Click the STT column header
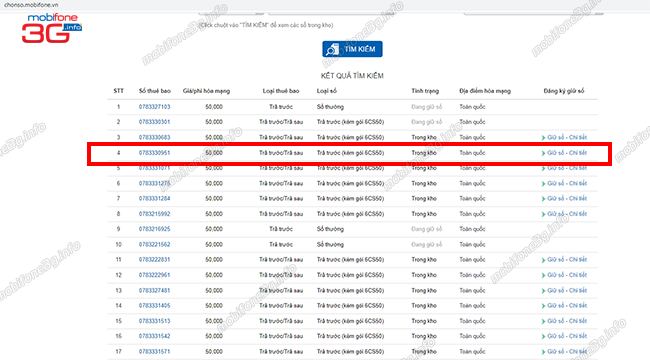 tap(119, 91)
